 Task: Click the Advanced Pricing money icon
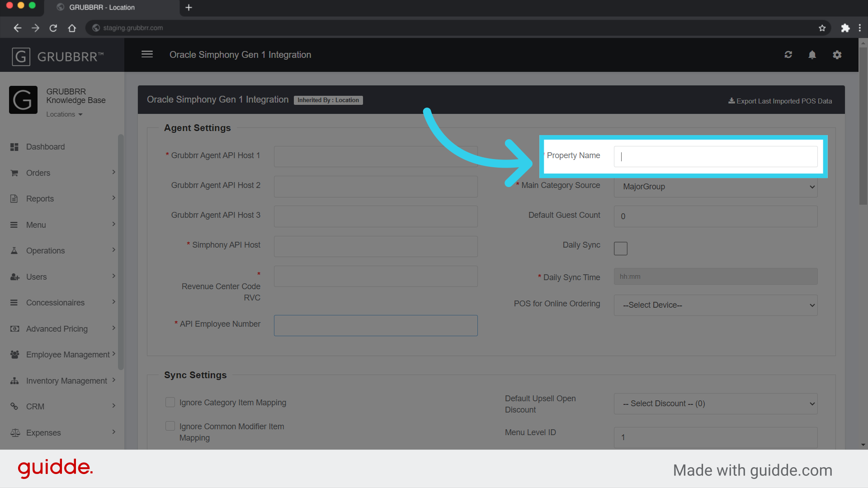(x=15, y=329)
